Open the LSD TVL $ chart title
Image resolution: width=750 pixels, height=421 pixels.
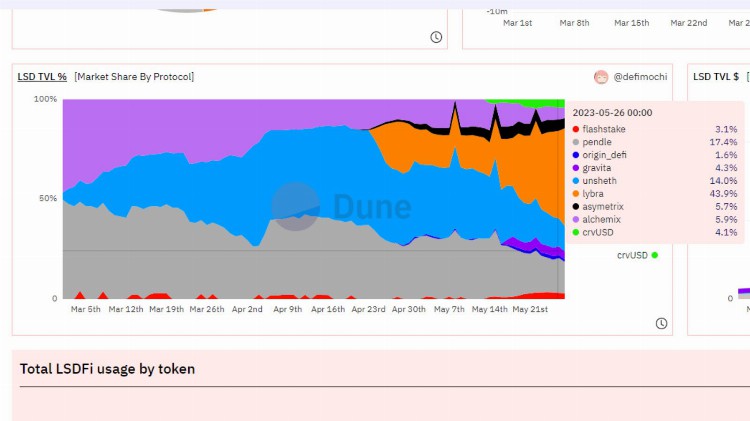coord(715,77)
